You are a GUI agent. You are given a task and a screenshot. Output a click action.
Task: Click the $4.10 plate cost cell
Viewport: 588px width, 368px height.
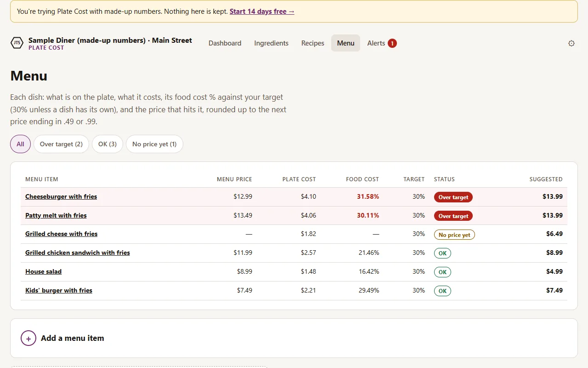(x=308, y=196)
